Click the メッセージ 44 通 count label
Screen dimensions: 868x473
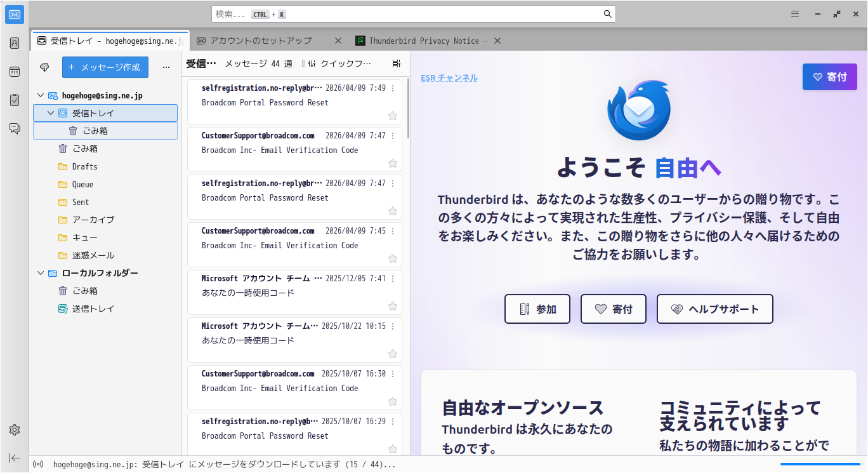tap(259, 63)
